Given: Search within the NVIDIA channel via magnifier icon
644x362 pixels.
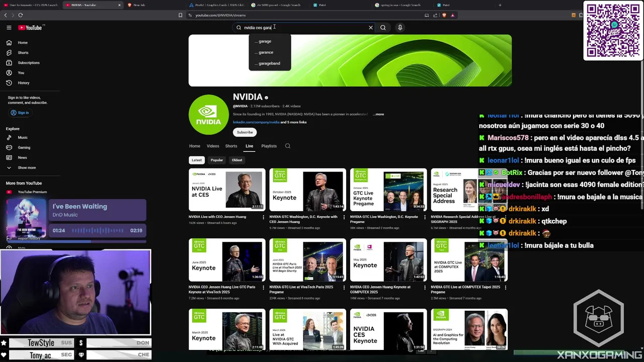Looking at the screenshot, I should pos(288,146).
